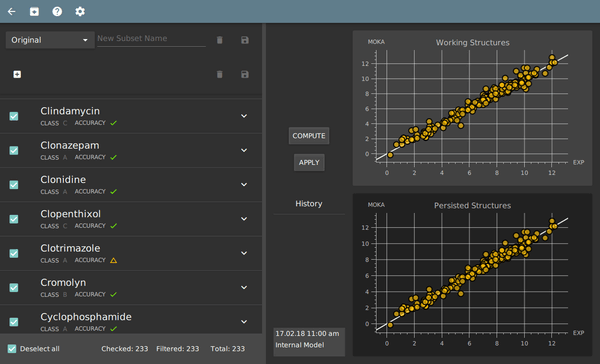This screenshot has width=600, height=364.
Task: Toggle the Deselect all checkbox
Action: (x=12, y=349)
